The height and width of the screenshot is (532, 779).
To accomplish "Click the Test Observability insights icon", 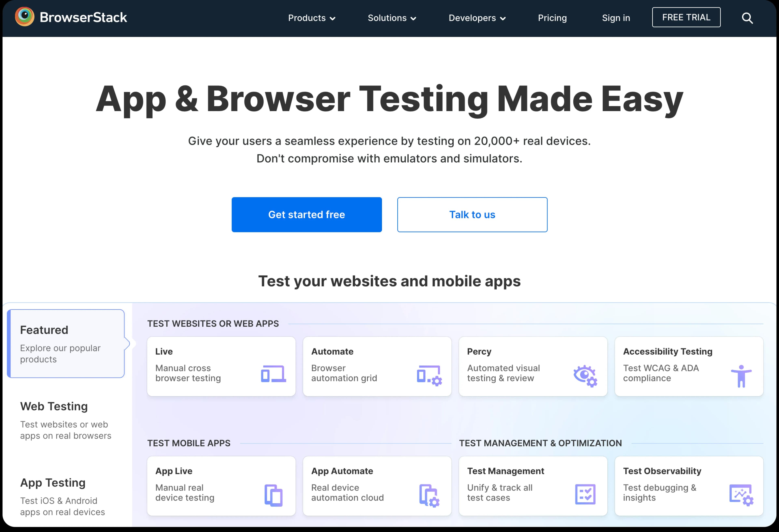I will pos(742,495).
